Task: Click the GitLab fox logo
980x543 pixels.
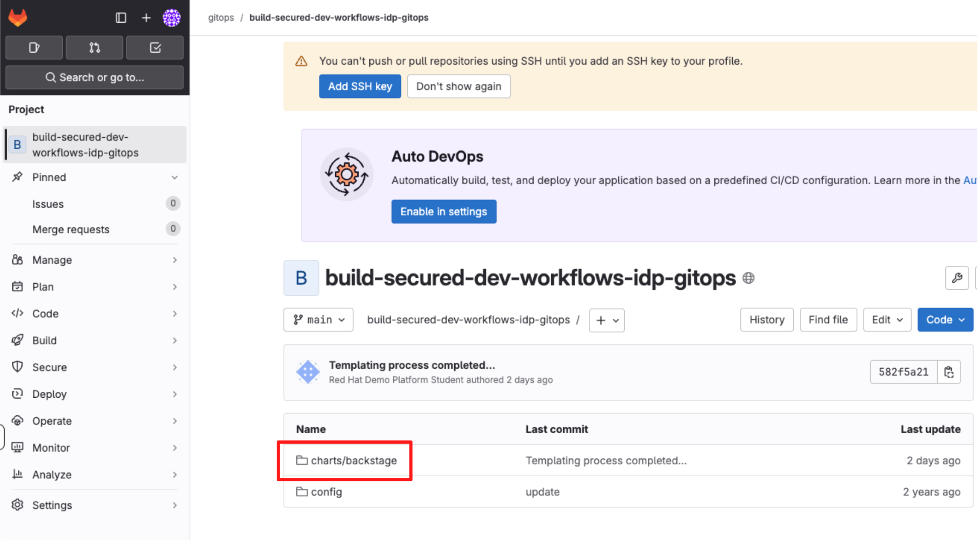Action: pyautogui.click(x=18, y=18)
